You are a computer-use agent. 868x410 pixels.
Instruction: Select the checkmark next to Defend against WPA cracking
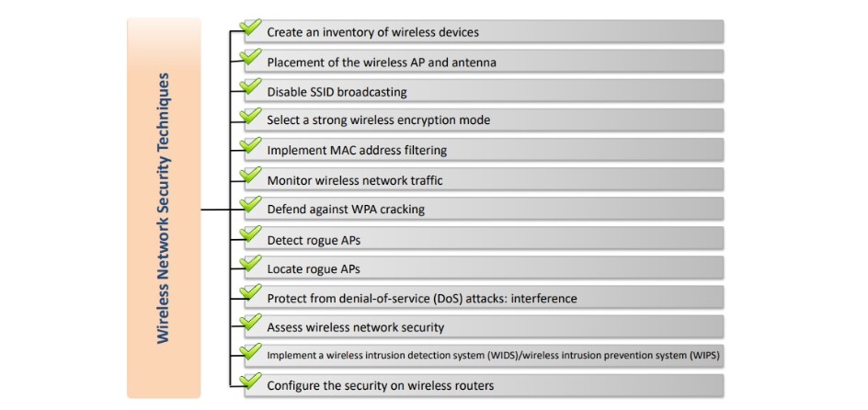pos(251,203)
